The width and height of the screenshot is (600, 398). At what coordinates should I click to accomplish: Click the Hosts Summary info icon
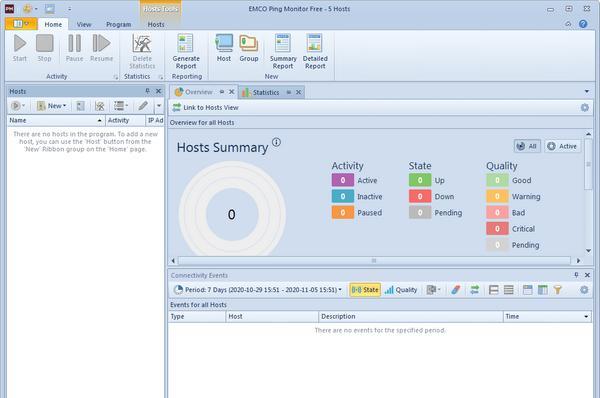pyautogui.click(x=276, y=142)
